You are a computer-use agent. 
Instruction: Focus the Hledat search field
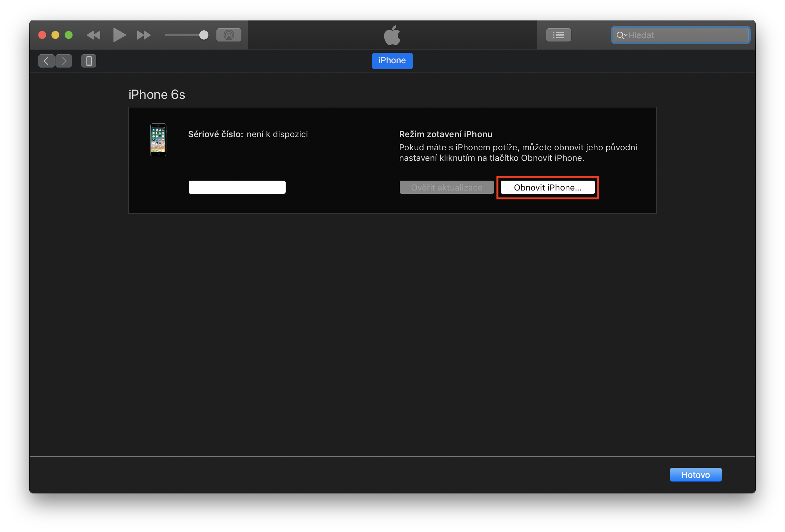click(x=686, y=35)
